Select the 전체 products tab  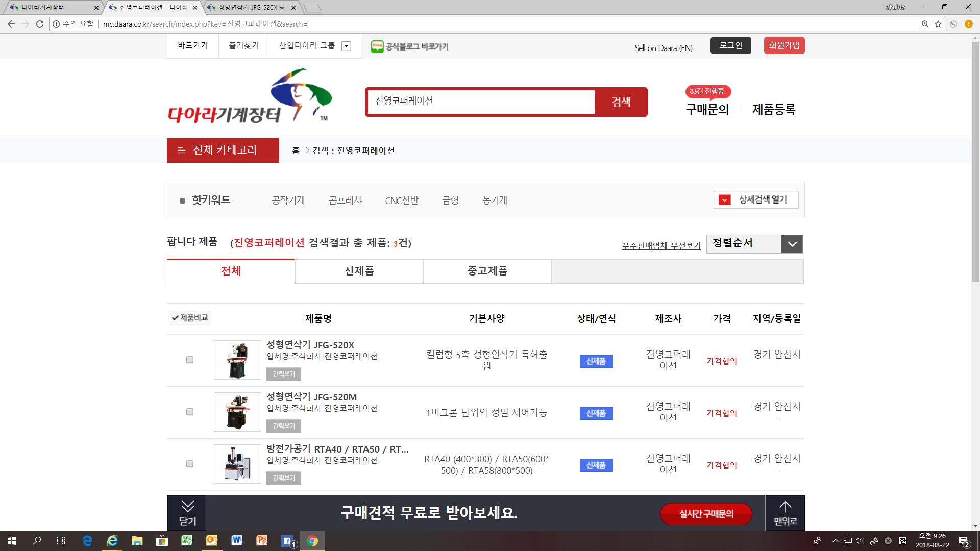231,271
